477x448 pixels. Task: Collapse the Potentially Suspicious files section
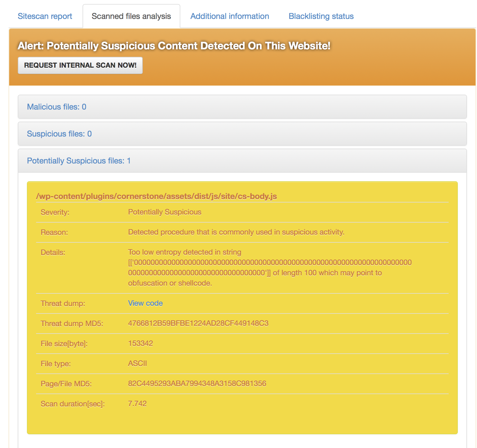[x=79, y=161]
